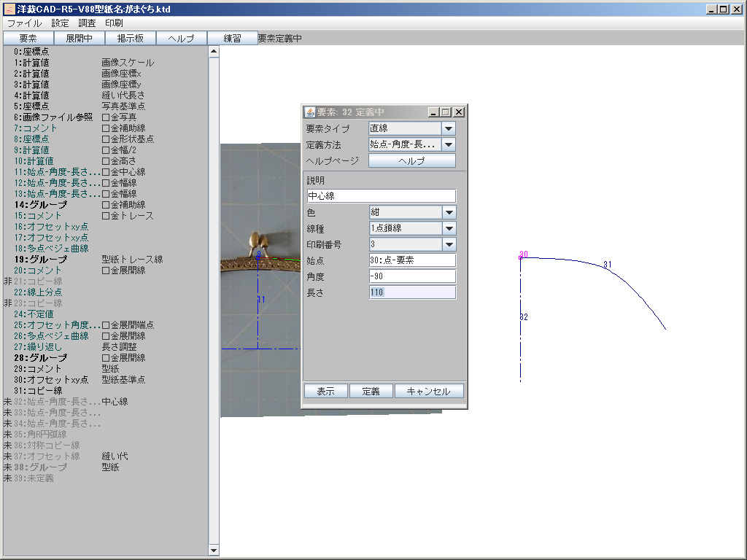Toggle the 金トレース checkbox
The height and width of the screenshot is (560, 747).
(106, 216)
